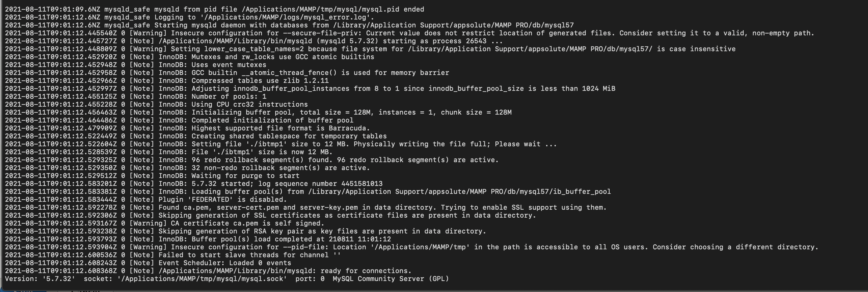
Task: Click the 'Starting mysqld daemon' log line
Action: pyautogui.click(x=289, y=25)
